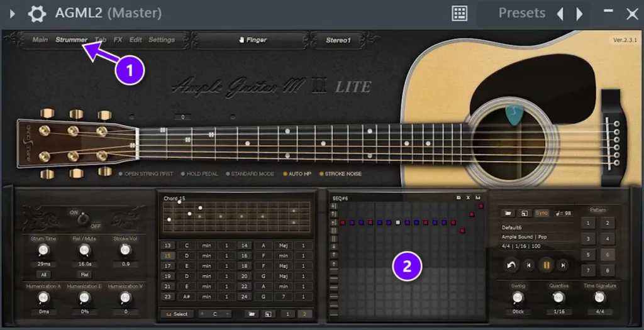Click the guitar pick over the sound hole
644x330 pixels.
[x=513, y=114]
